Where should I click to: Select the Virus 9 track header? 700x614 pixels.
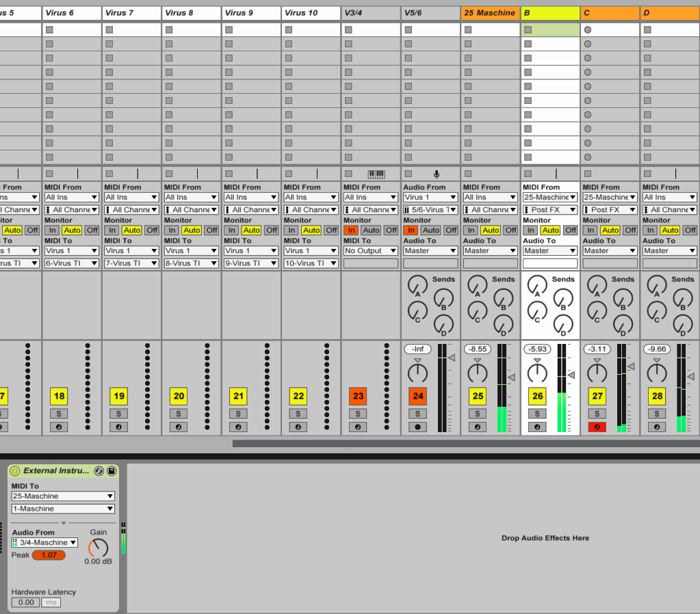pyautogui.click(x=251, y=13)
